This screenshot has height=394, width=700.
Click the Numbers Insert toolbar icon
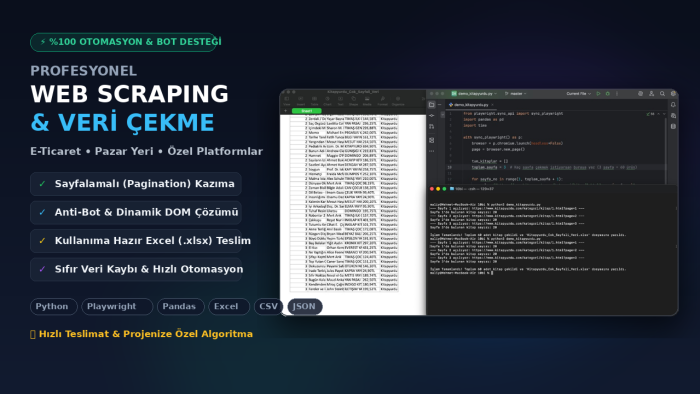point(300,101)
